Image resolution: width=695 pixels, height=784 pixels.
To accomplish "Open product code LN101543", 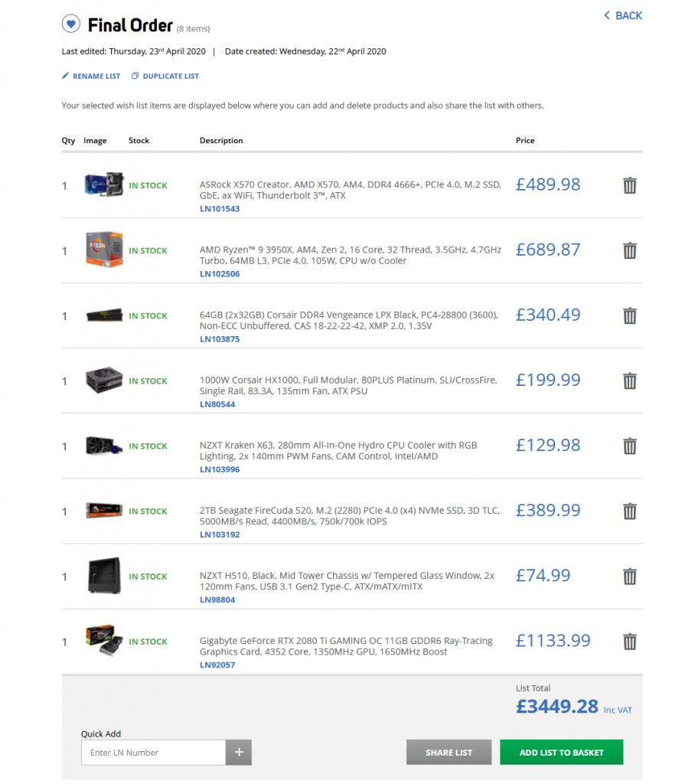I will click(220, 208).
